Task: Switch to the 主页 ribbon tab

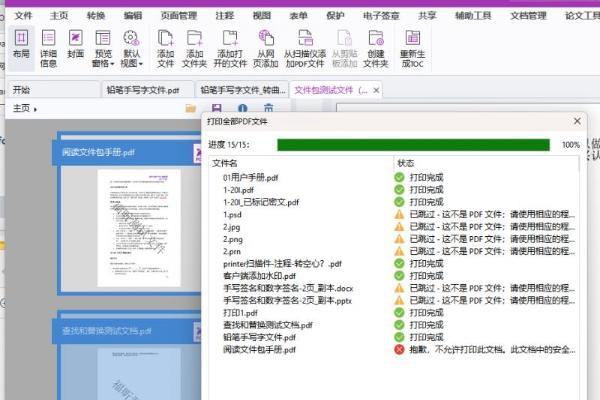Action: (x=59, y=16)
